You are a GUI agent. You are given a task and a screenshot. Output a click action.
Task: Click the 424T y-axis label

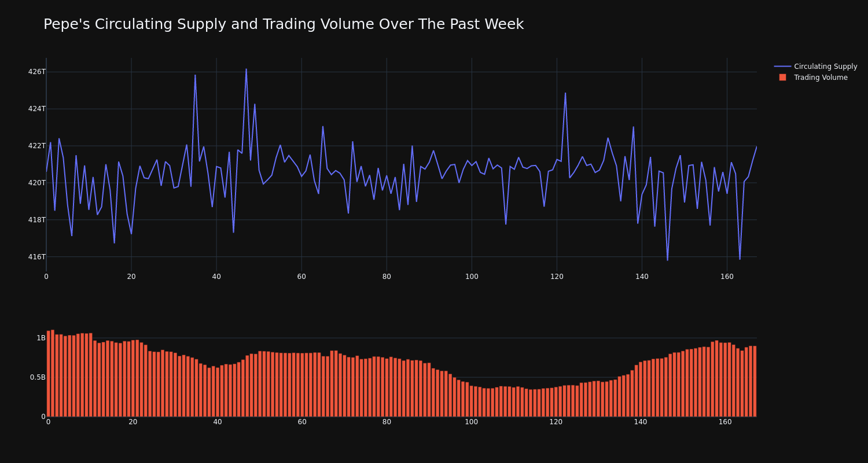point(36,109)
